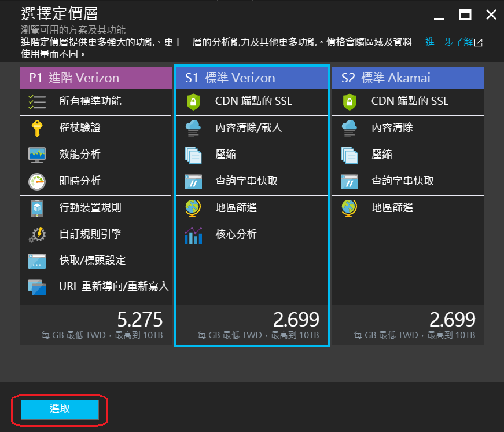Click the window icon for 快取/標頭設定
The image size is (504, 432).
(x=37, y=261)
